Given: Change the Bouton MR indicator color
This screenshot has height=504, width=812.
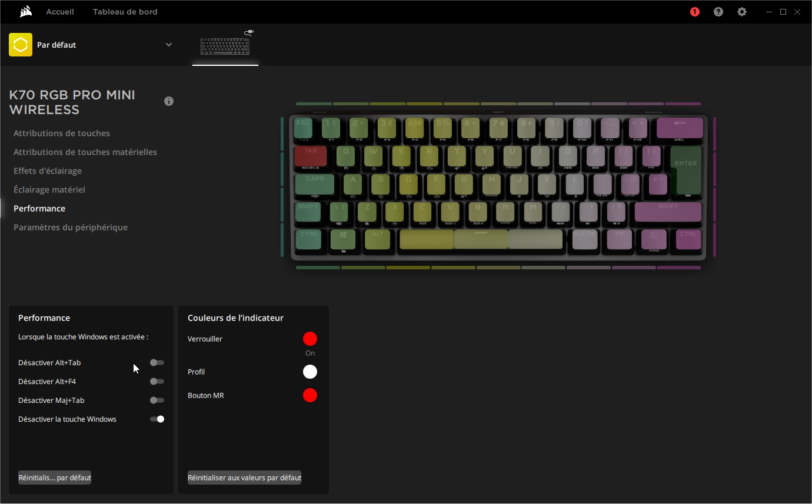Looking at the screenshot, I should coord(310,395).
